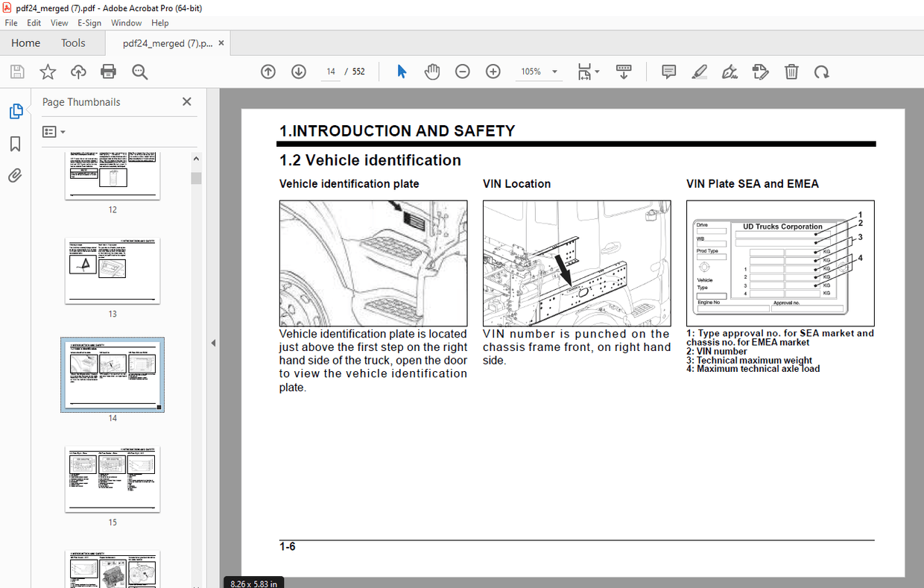The width and height of the screenshot is (924, 588).
Task: Switch to the Home tab
Action: 25,42
